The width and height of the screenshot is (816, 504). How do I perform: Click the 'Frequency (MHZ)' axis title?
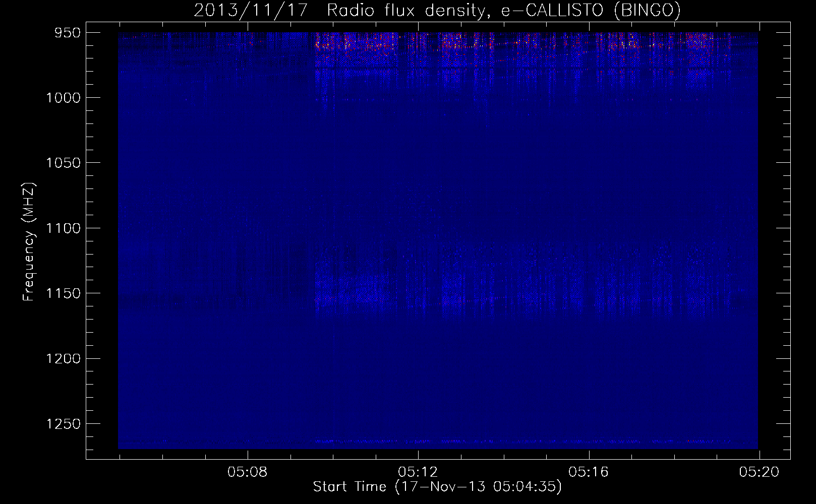(29, 242)
